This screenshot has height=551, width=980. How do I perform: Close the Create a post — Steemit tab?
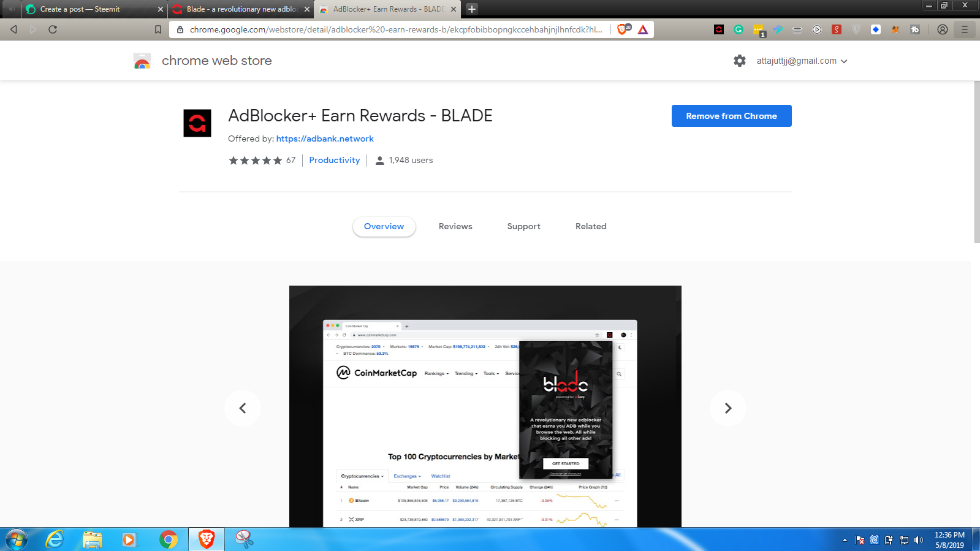tap(161, 9)
